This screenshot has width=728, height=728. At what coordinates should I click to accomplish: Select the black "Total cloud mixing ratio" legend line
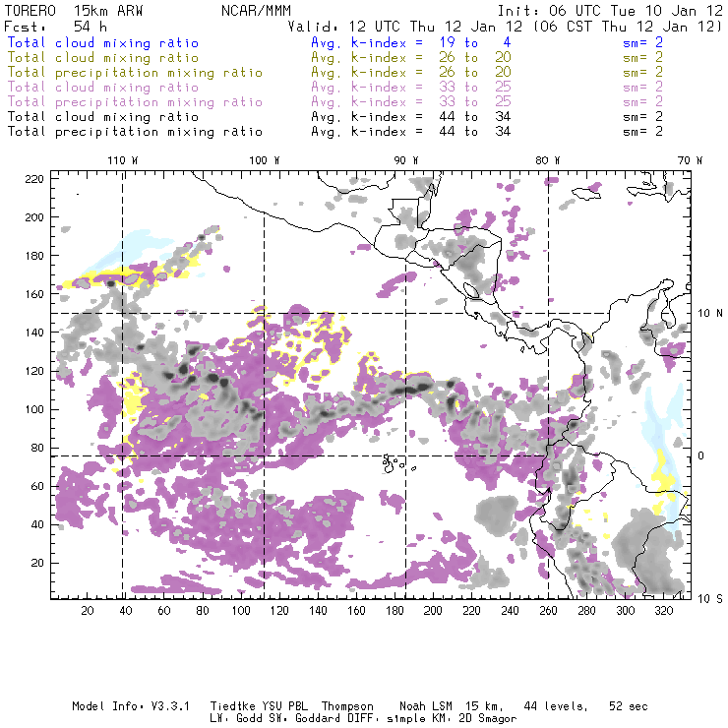click(103, 116)
